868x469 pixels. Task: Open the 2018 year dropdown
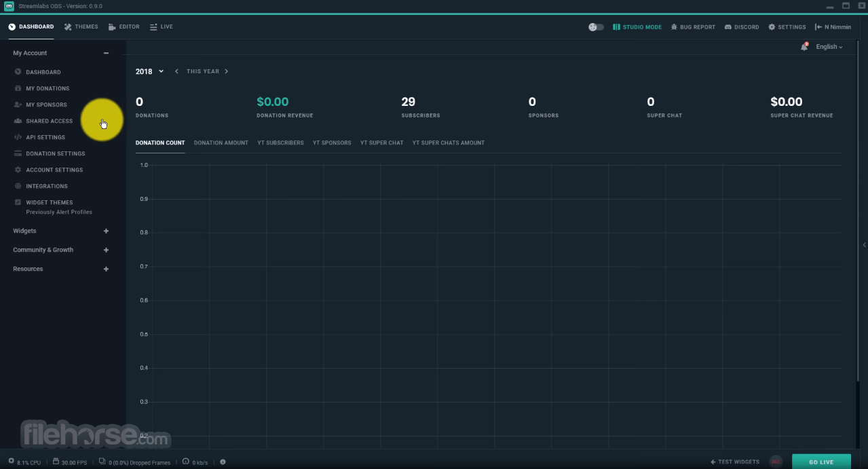click(x=149, y=71)
